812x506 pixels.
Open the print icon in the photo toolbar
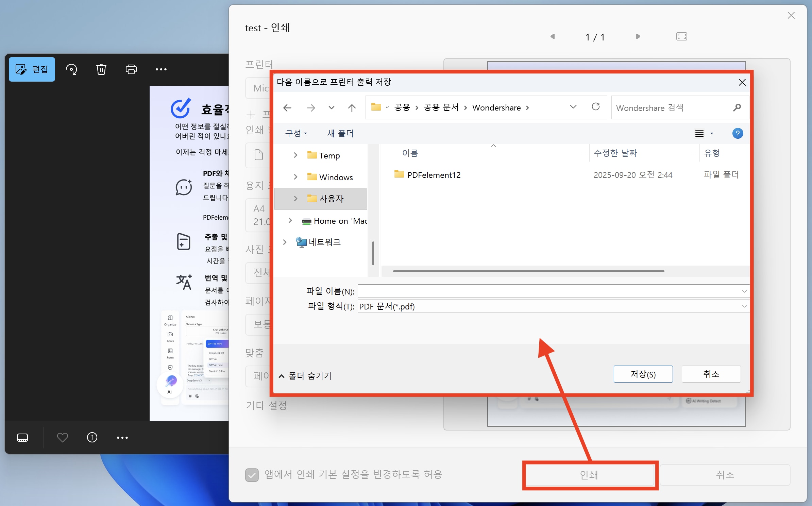[x=131, y=69]
